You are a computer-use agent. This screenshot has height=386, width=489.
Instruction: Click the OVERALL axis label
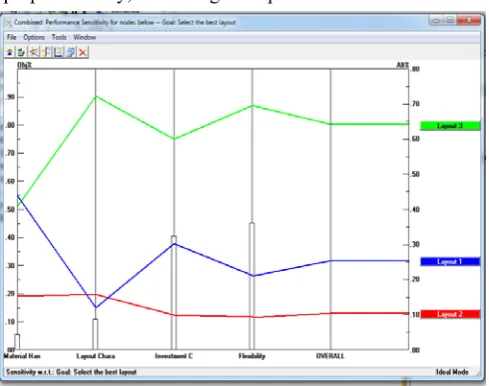[x=330, y=356]
